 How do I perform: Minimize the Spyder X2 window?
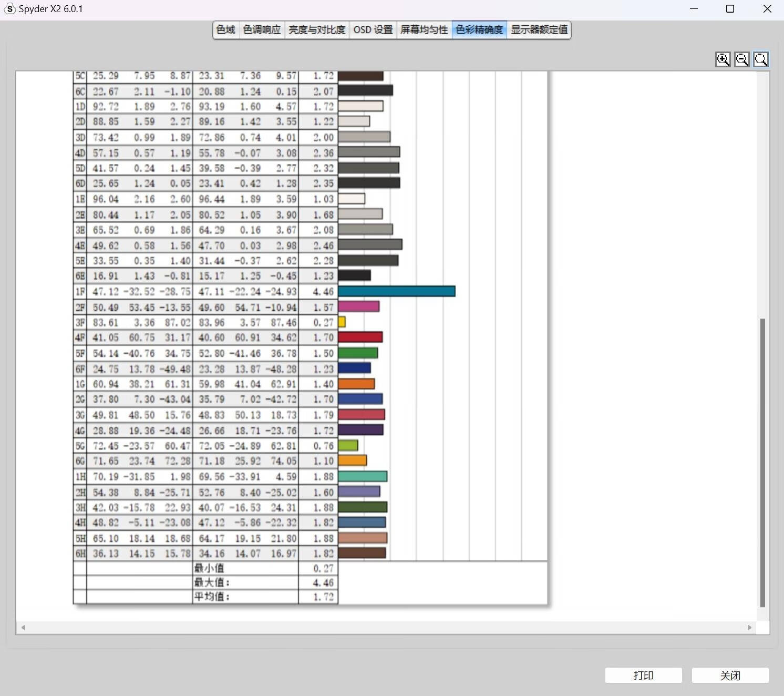(x=694, y=9)
